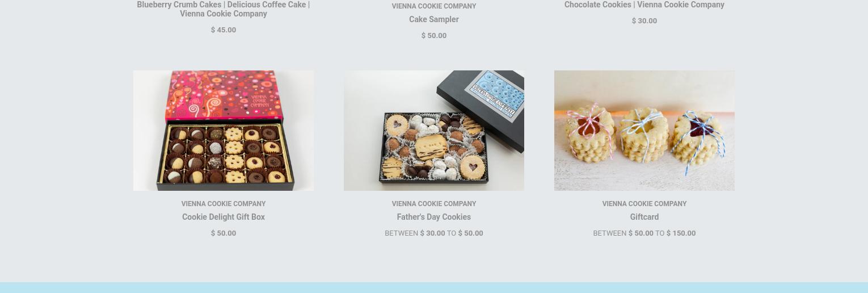The image size is (868, 293).
Task: Open the Cake Sampler product link
Action: click(x=434, y=19)
